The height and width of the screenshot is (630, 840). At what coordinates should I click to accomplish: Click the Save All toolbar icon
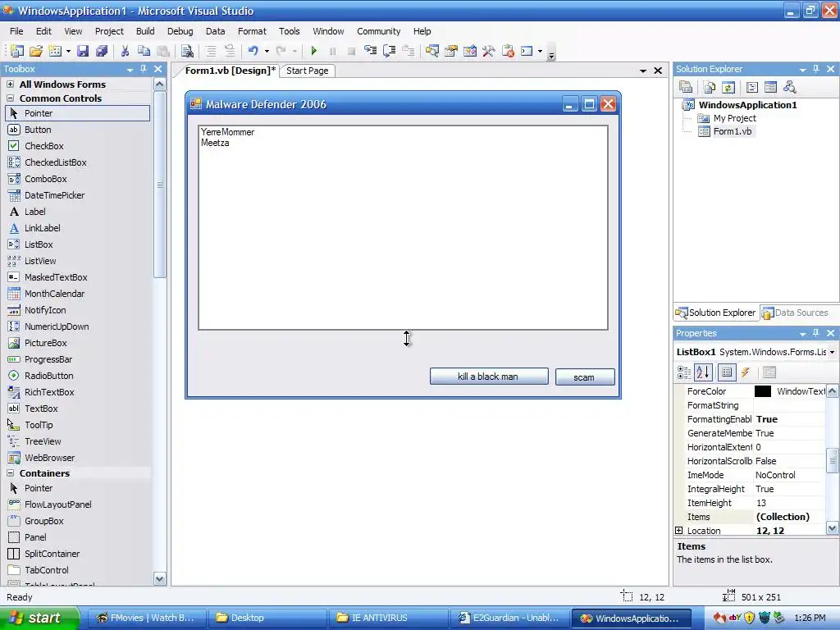[x=101, y=51]
